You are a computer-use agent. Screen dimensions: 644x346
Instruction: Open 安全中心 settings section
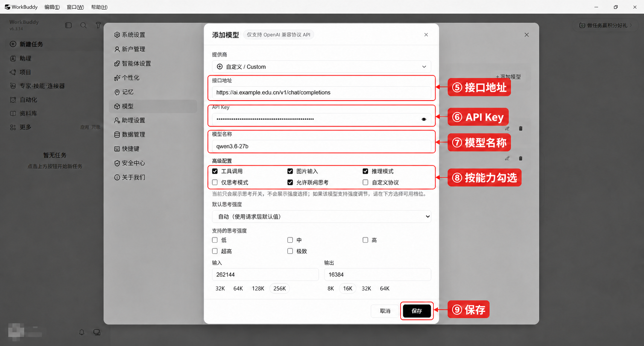click(153, 163)
